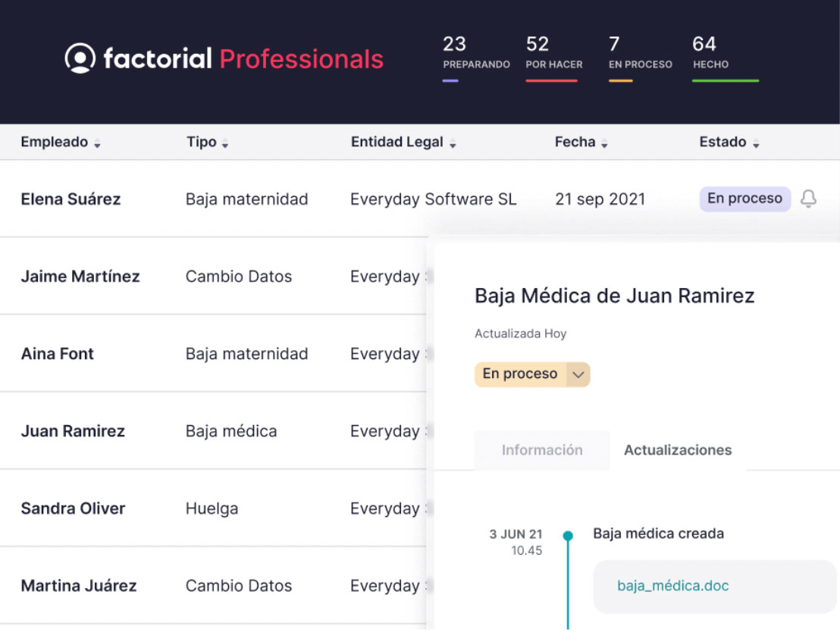Screen dimensions: 840x632
Task: Sort by Fecha column arrow
Action: [x=604, y=144]
